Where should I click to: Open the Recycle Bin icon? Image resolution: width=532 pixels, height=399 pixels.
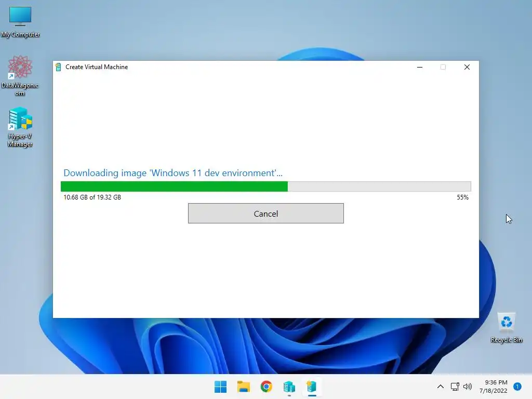point(506,328)
